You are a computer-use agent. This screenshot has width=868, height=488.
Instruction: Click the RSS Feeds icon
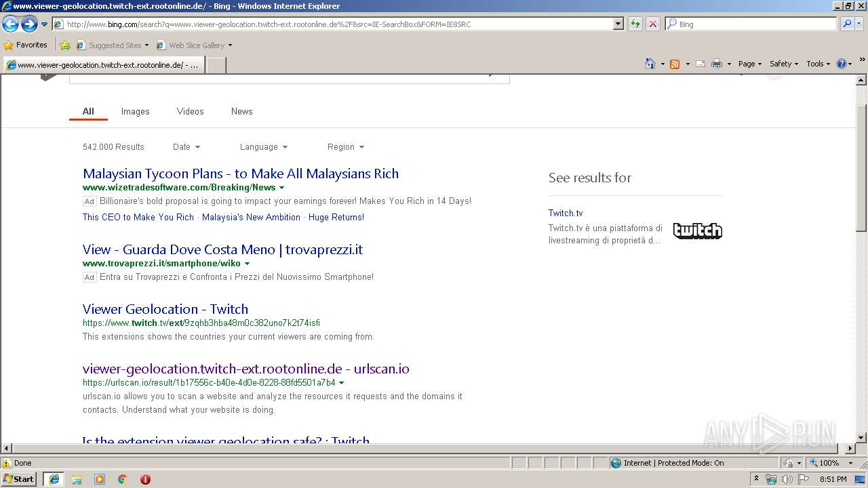point(675,64)
